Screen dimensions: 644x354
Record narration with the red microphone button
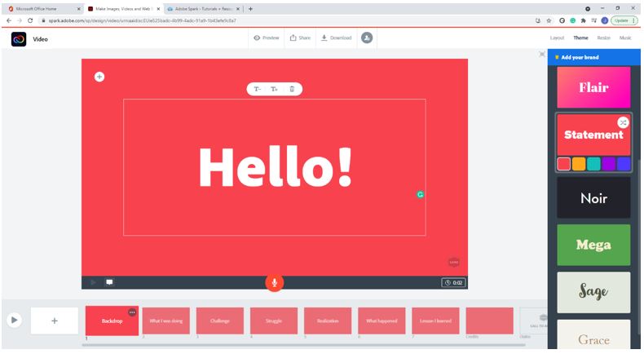pos(275,282)
